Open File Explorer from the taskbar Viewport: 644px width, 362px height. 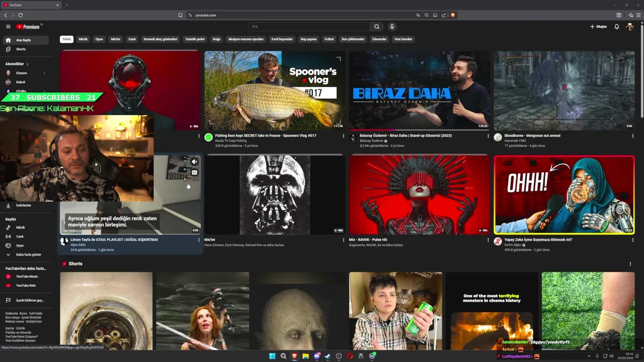pos(305,356)
